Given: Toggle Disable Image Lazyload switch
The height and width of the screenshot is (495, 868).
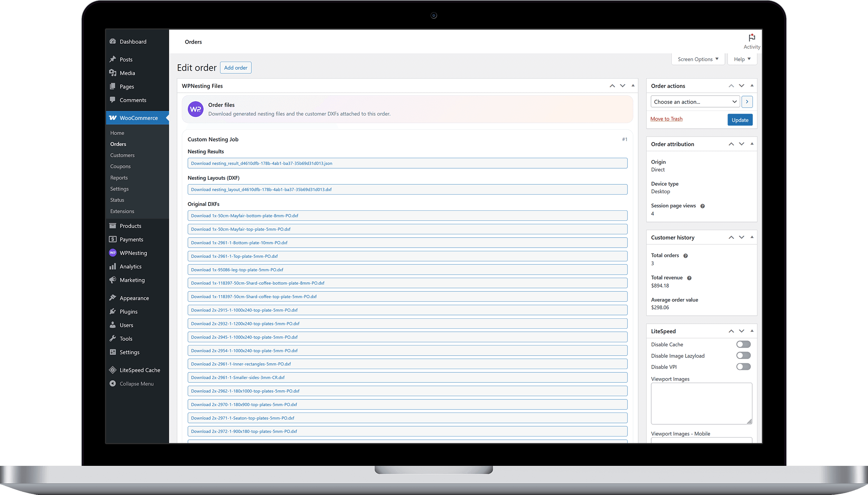Looking at the screenshot, I should click(743, 356).
